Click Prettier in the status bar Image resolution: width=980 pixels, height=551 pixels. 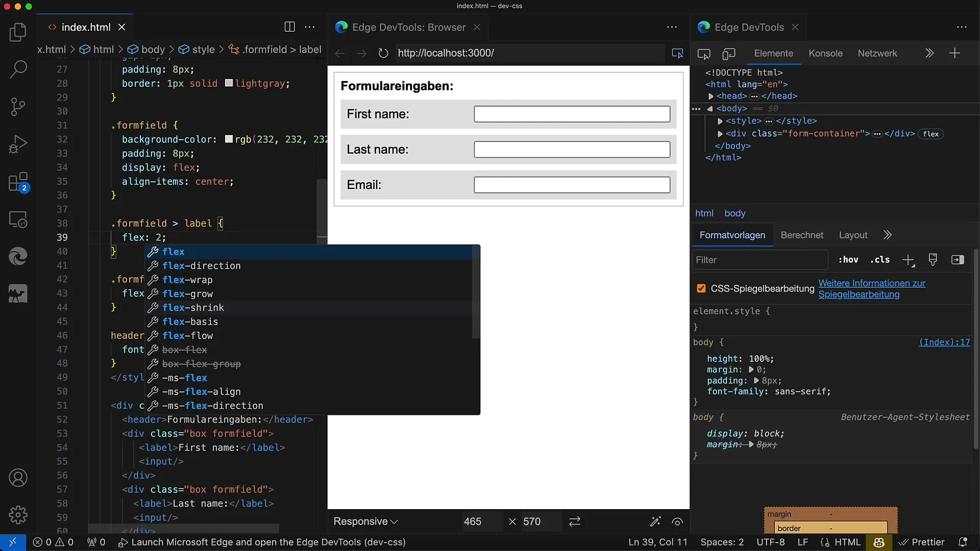pyautogui.click(x=922, y=542)
